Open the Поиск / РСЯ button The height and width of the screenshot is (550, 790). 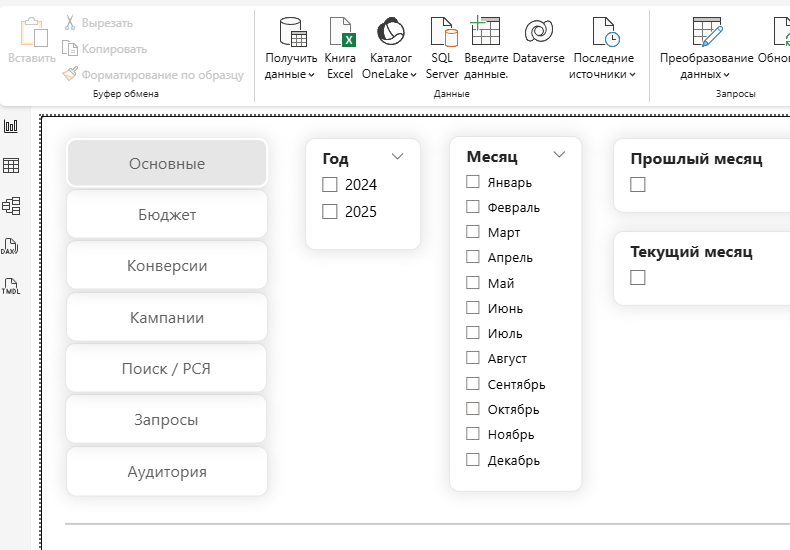(x=166, y=368)
